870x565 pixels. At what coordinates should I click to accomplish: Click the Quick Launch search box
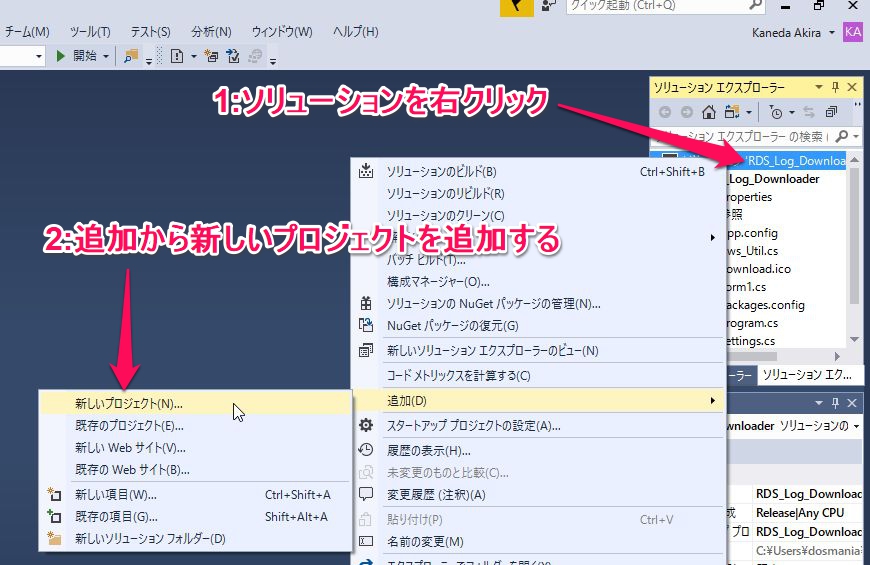(x=658, y=6)
